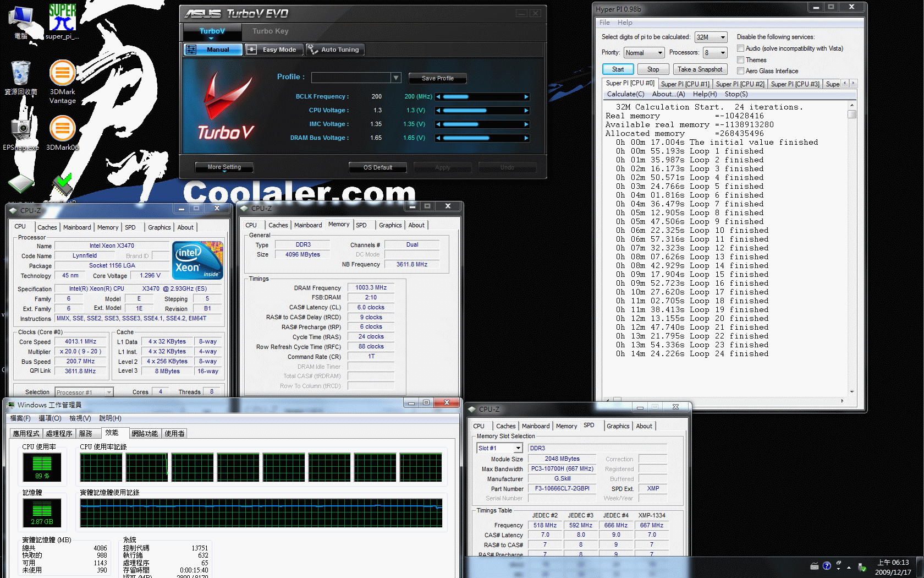Open Caches tab in CPU-Z CPU window
Image resolution: width=924 pixels, height=578 pixels.
[47, 227]
